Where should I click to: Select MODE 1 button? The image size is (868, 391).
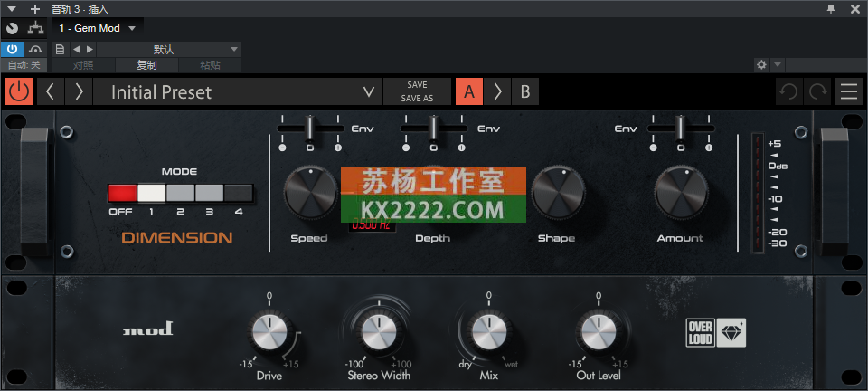click(x=151, y=193)
